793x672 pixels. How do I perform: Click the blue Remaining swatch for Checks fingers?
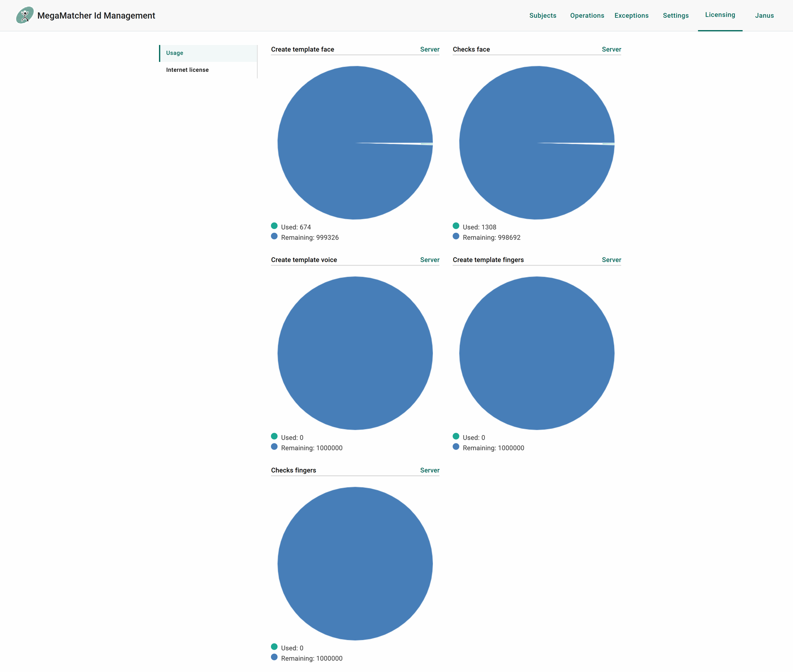[274, 657]
